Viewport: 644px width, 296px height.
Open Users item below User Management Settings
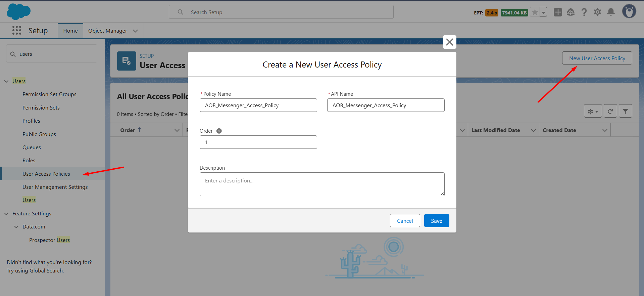pyautogui.click(x=29, y=200)
